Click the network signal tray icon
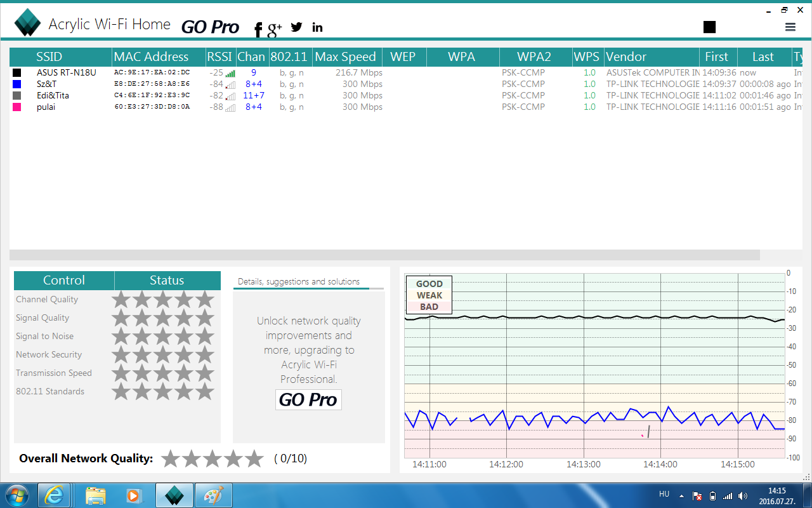Image resolution: width=812 pixels, height=508 pixels. point(728,495)
